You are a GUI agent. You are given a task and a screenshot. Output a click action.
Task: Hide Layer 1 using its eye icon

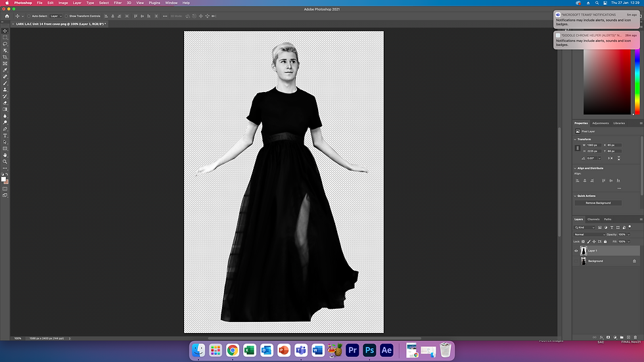click(576, 250)
